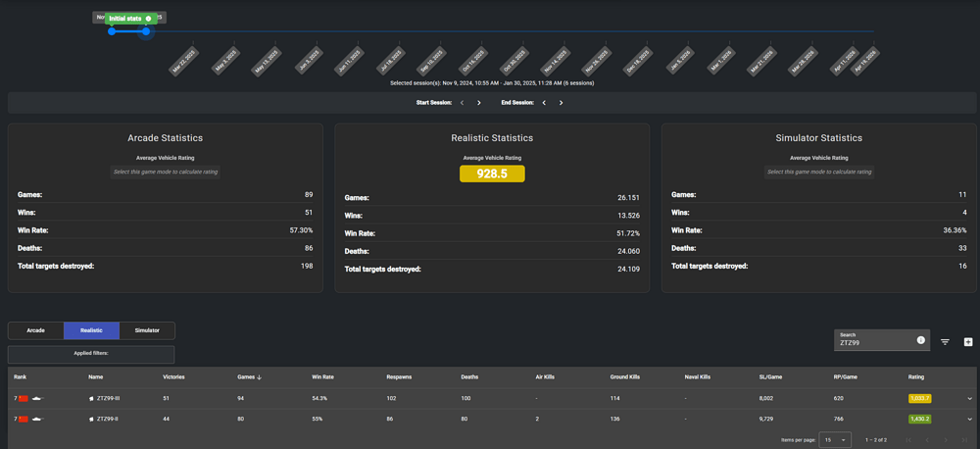Click China flag icon in ZTZ99-II row
Viewport: 980px width, 449px height.
[x=24, y=419]
